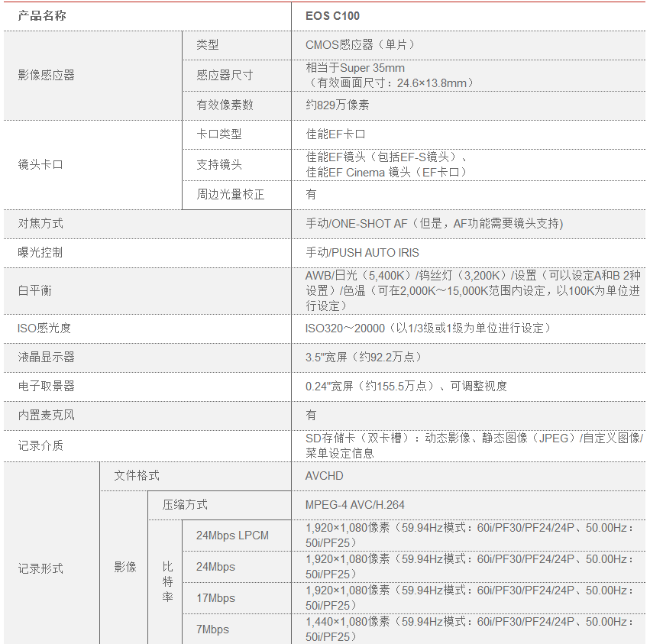
Task: Click the 7Mbps bitrate label
Action: (212, 629)
